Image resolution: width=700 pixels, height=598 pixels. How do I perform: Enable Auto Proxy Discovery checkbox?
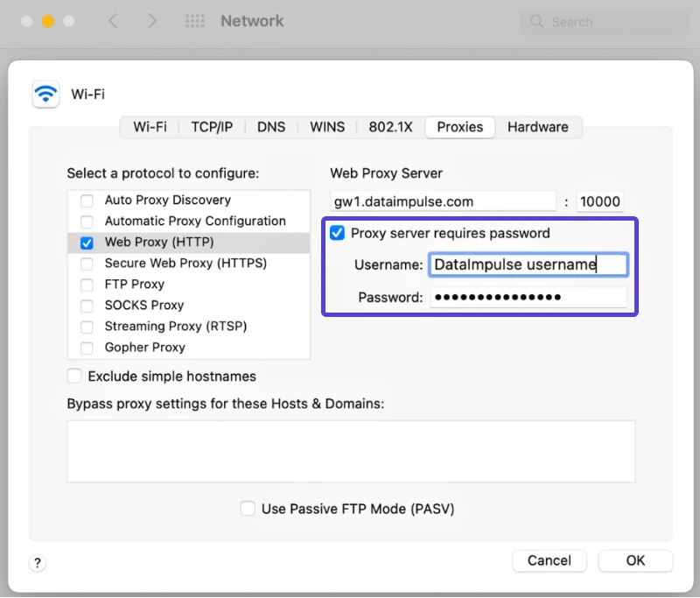[87, 201]
